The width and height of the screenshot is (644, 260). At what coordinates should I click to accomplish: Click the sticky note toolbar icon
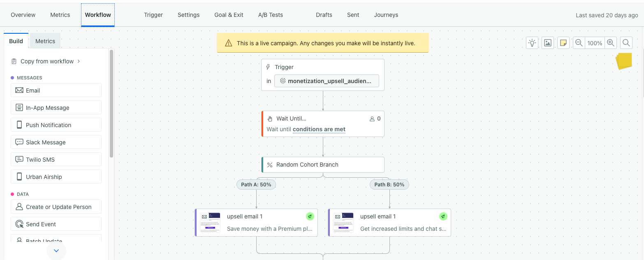[x=563, y=43]
